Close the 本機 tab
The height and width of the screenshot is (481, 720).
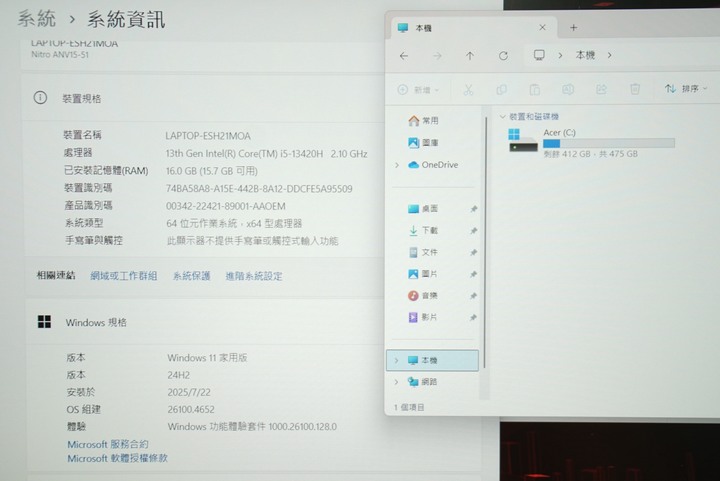click(542, 28)
